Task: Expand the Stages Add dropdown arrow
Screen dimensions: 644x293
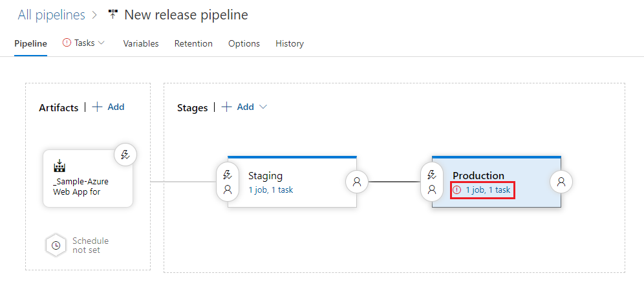Action: pos(263,107)
